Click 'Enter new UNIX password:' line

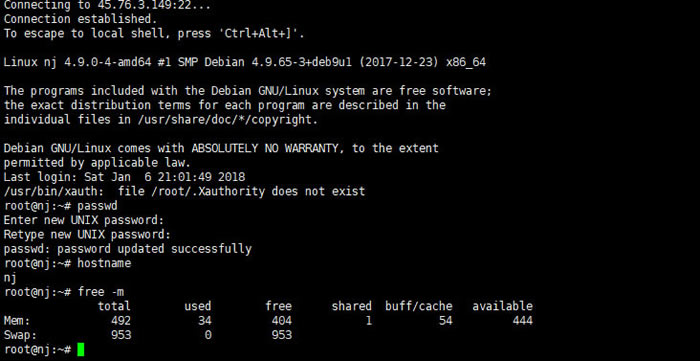click(x=84, y=220)
